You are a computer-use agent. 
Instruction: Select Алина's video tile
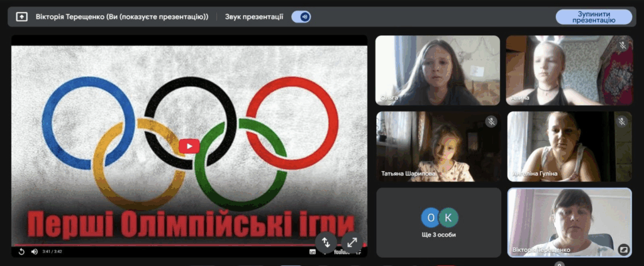569,70
